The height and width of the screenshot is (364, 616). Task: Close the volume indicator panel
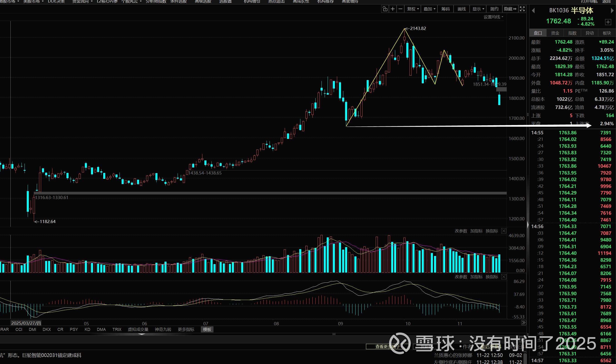pos(504,231)
